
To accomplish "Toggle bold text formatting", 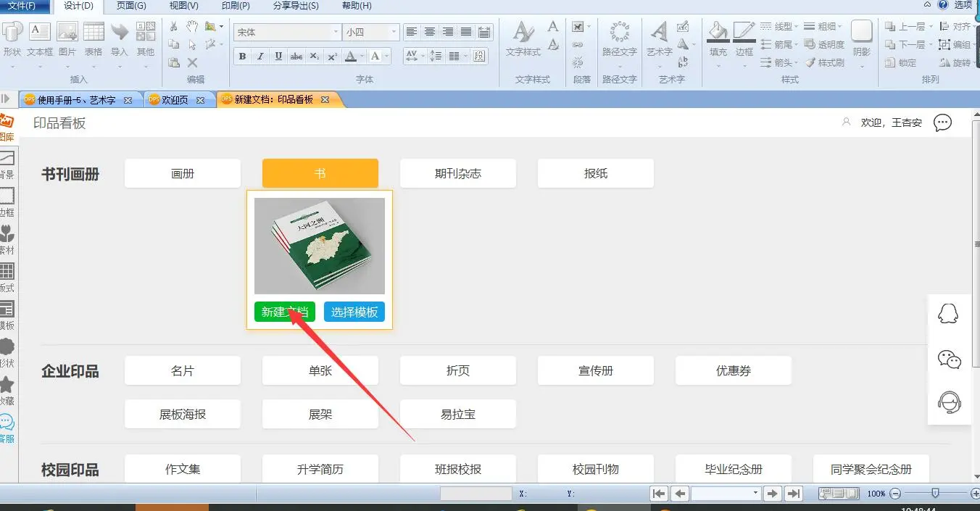I will 242,57.
